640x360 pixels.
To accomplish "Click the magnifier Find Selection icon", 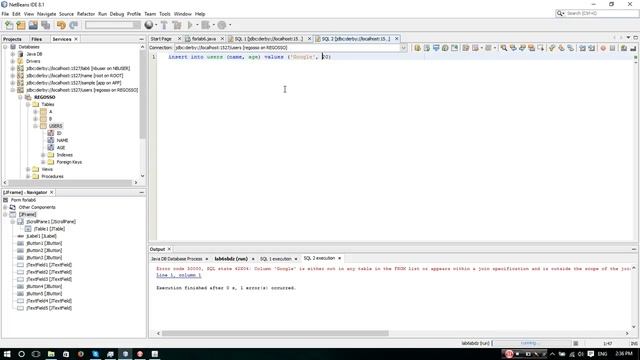I will (x=504, y=48).
